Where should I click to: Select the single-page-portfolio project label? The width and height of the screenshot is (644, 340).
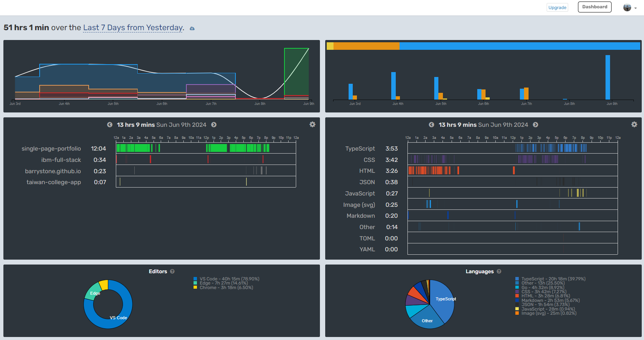[x=51, y=149]
